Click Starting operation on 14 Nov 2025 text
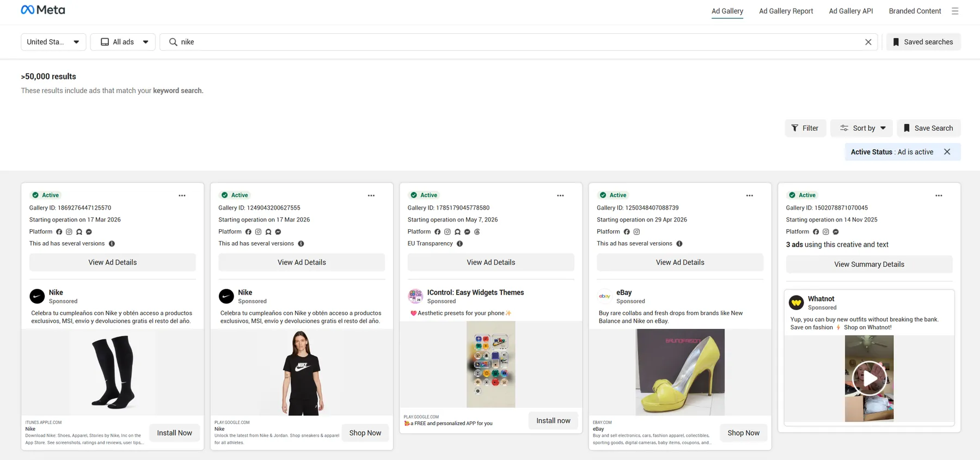The width and height of the screenshot is (980, 460). coord(832,220)
